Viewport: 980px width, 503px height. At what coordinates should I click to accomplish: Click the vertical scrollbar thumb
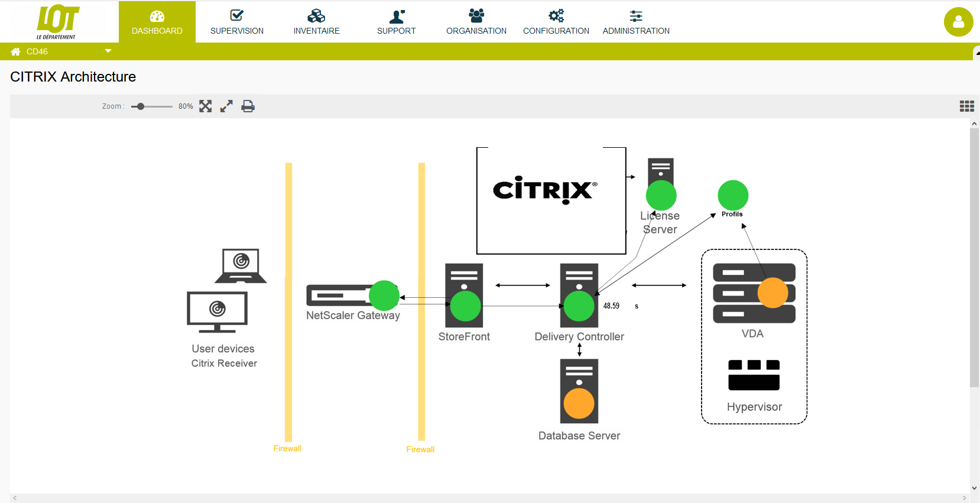[974, 258]
